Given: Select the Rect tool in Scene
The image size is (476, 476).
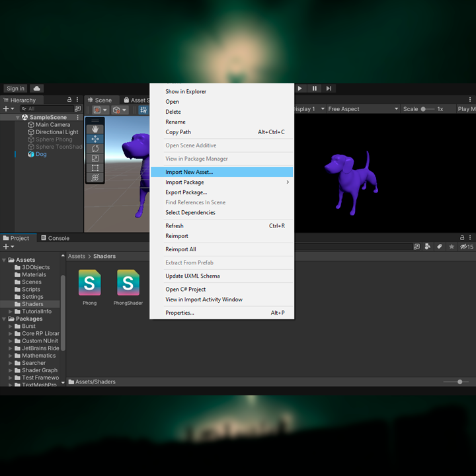Looking at the screenshot, I should click(95, 168).
